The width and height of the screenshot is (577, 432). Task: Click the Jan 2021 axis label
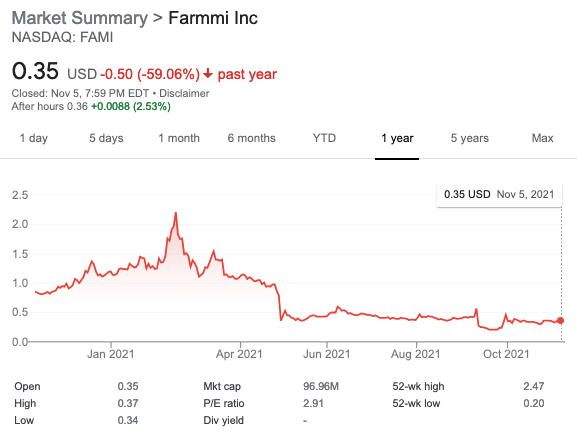(x=110, y=354)
